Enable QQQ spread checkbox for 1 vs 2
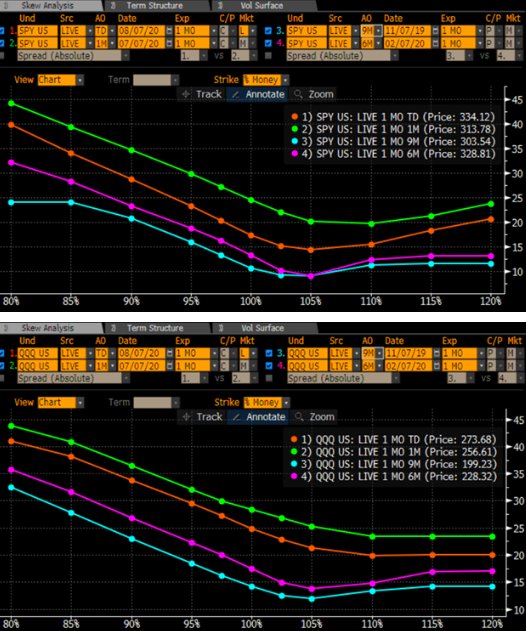The width and height of the screenshot is (526, 631). click(2, 378)
